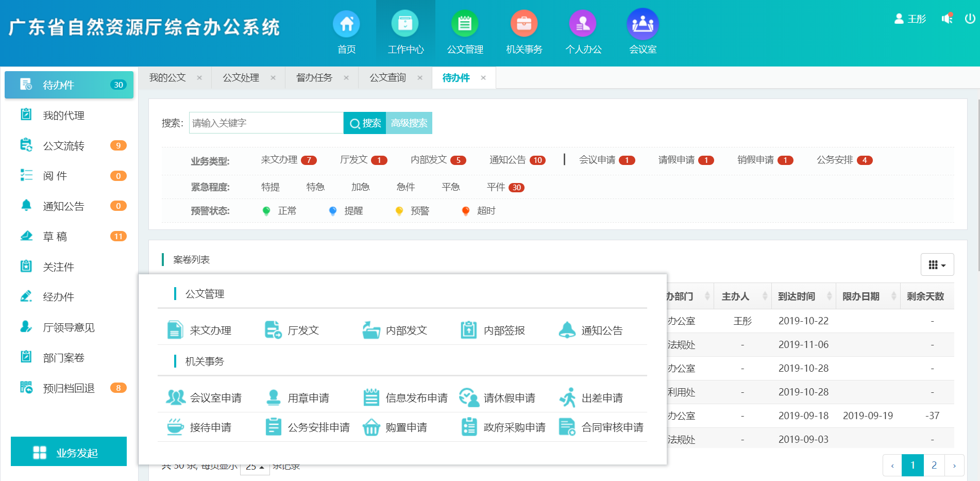Viewport: 980px width, 481px height.
Task: Click the 业务发起 button
Action: pyautogui.click(x=69, y=452)
